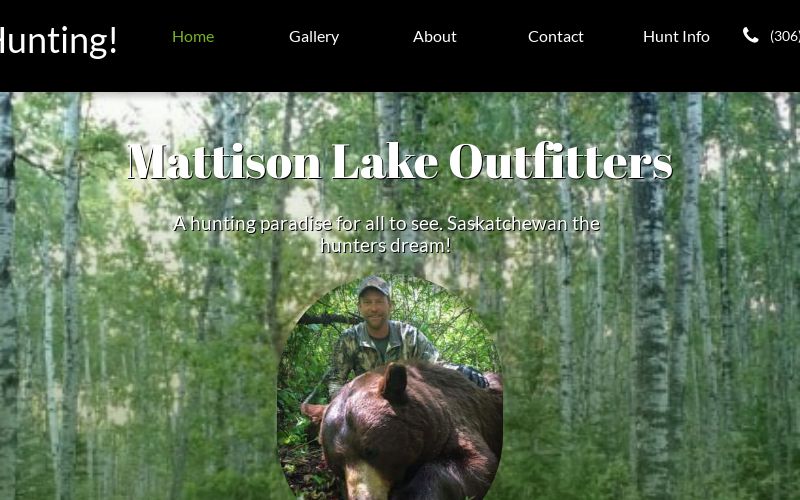
Task: Click the oval hunter and bear photo
Action: point(390,387)
